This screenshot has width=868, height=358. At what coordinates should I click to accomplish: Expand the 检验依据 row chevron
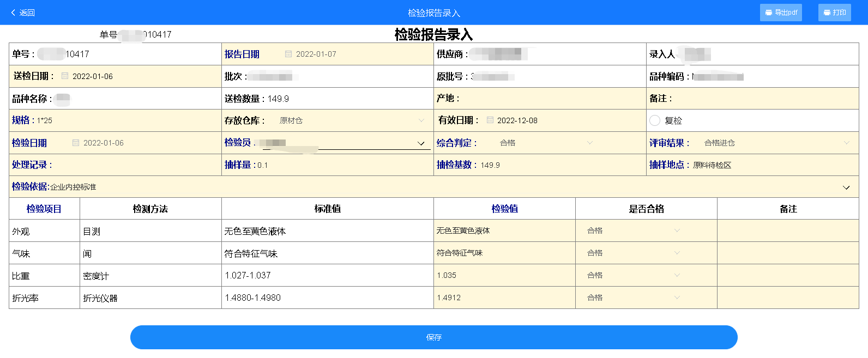pos(846,187)
